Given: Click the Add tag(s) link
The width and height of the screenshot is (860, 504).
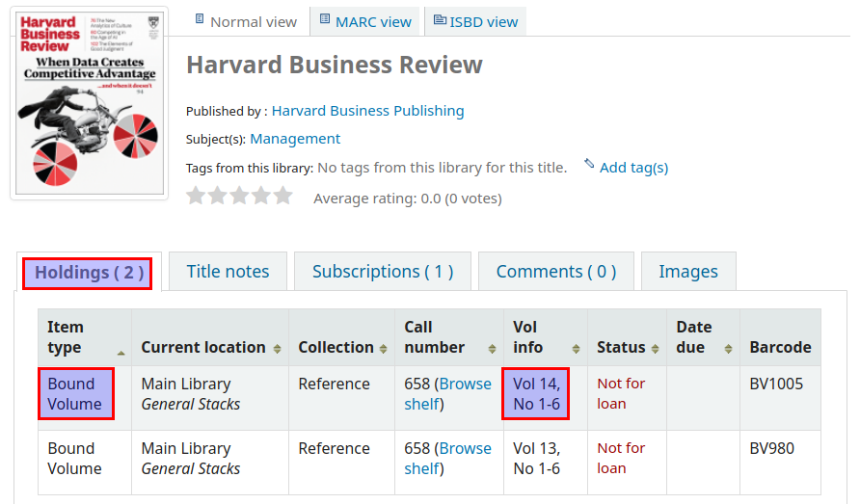Looking at the screenshot, I should [633, 168].
